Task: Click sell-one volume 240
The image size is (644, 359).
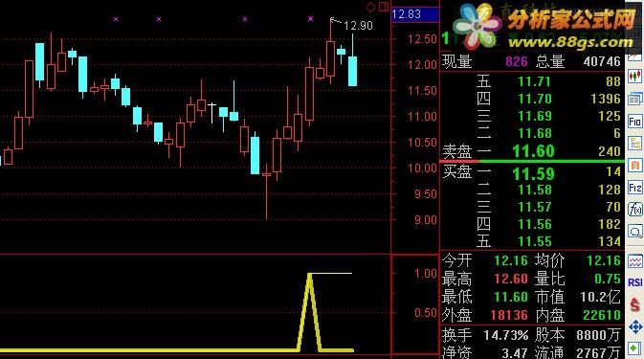Action: (610, 151)
